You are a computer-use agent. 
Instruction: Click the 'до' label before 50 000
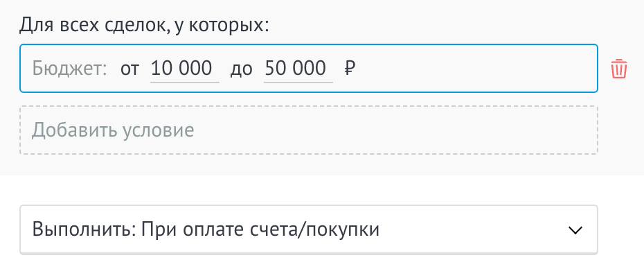(x=242, y=69)
